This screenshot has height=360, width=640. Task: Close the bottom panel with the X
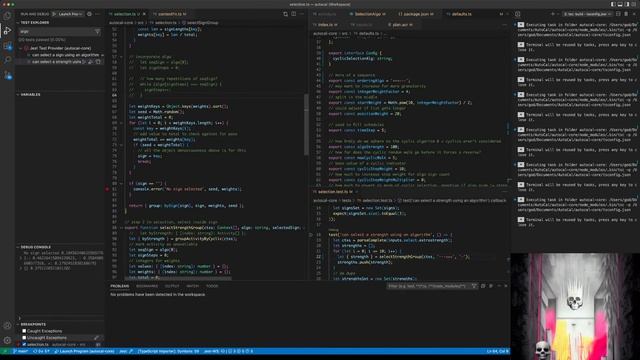coord(506,286)
